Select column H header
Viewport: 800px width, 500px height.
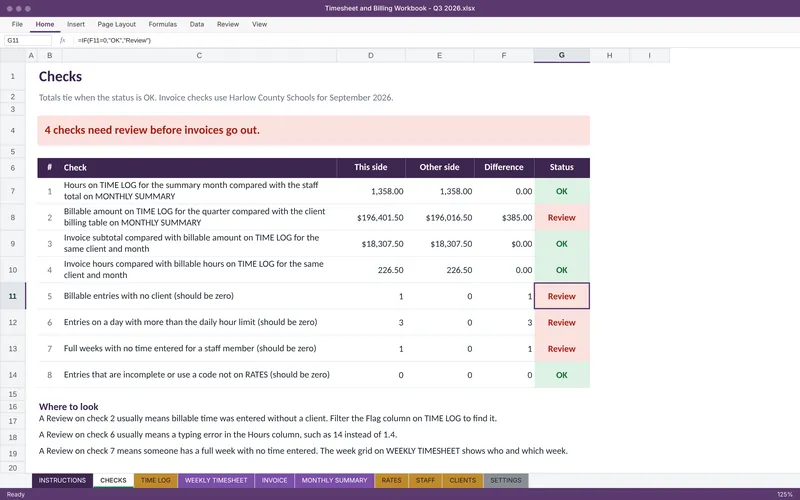pos(610,55)
